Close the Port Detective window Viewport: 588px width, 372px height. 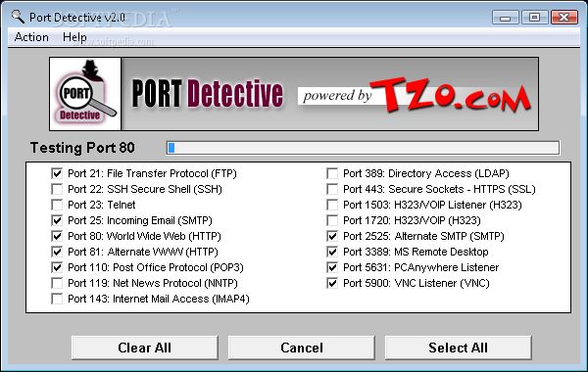pos(564,18)
